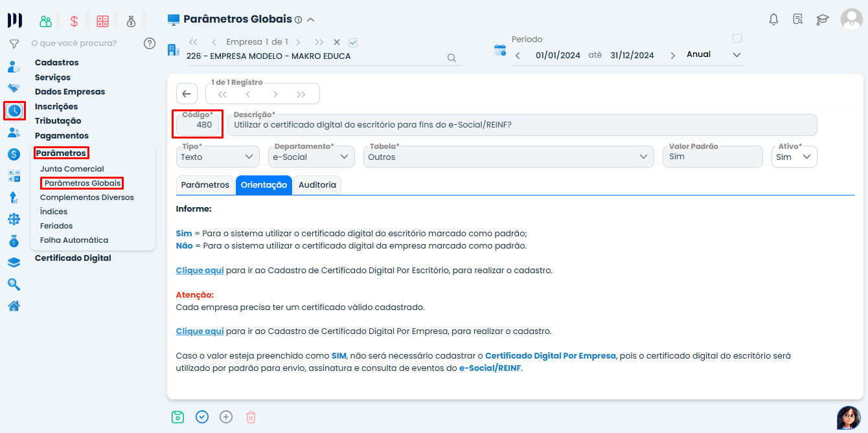Click the Código field showing 480

pyautogui.click(x=198, y=125)
